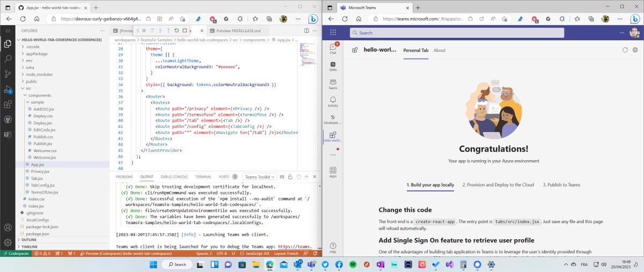Select Provision and Deploy to the Cloud
Image resolution: width=644 pixels, height=272 pixels.
(x=498, y=185)
